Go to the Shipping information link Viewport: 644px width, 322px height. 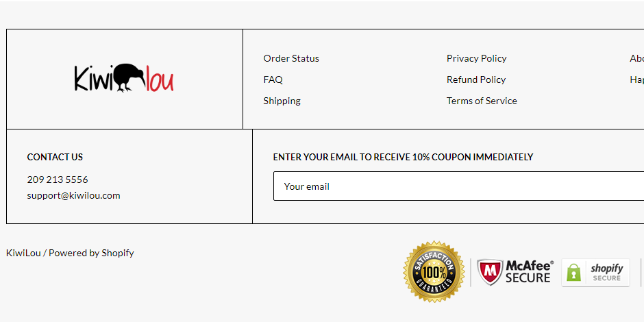[x=282, y=101]
